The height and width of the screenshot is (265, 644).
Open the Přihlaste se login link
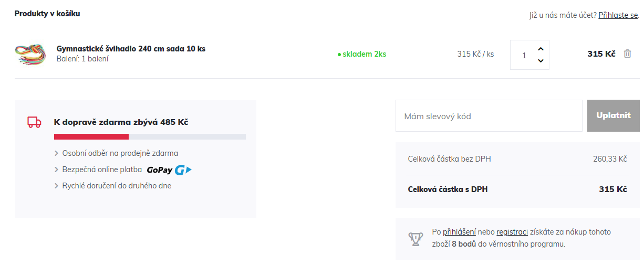click(618, 15)
